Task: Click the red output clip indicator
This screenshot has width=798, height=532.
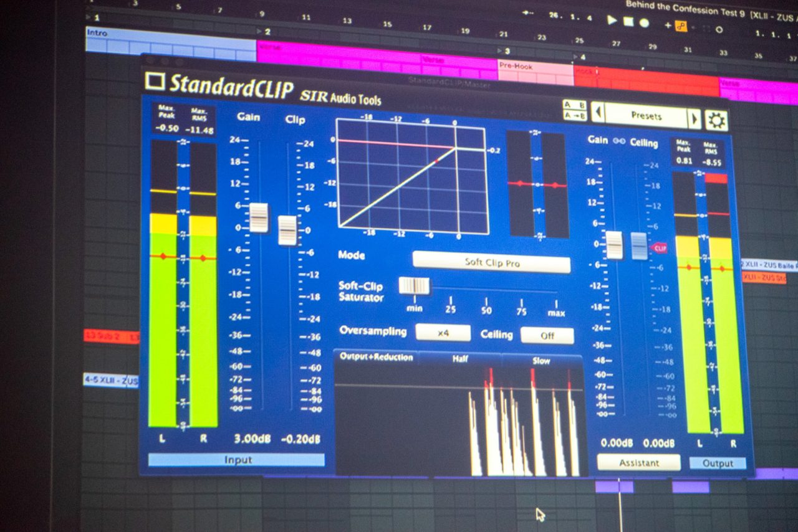Action: (x=716, y=178)
